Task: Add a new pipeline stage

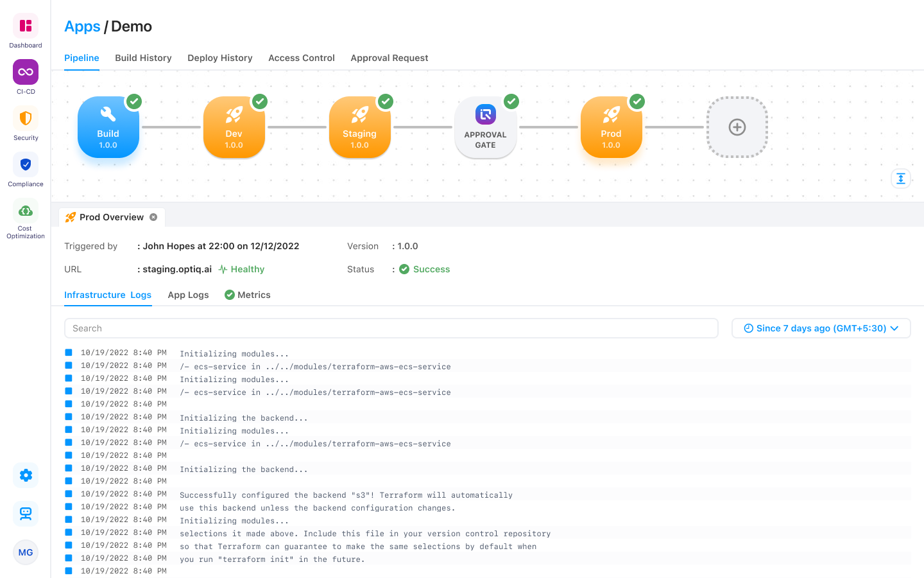Action: [x=737, y=127]
